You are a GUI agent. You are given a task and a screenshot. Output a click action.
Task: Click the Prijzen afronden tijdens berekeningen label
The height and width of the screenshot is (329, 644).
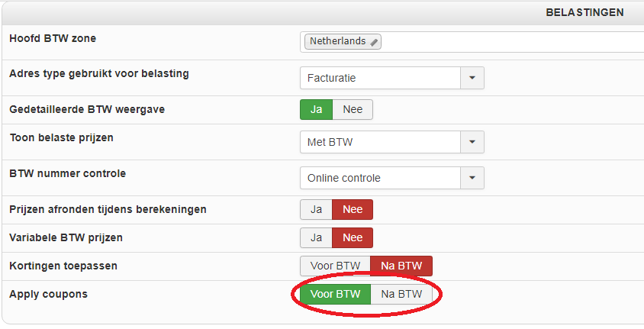tap(108, 209)
